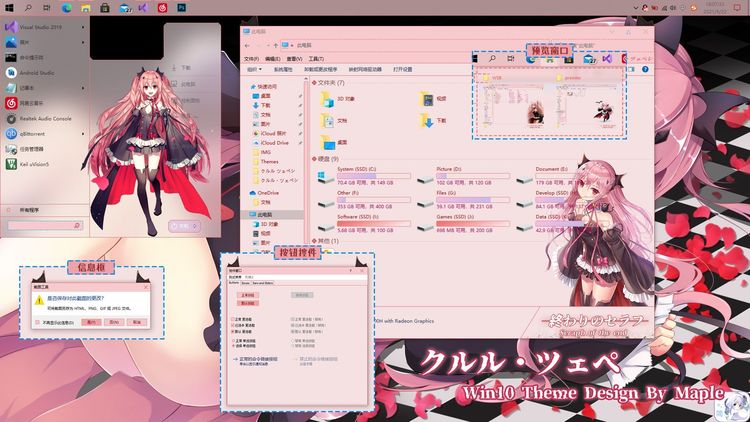Open 任务管理器 from the start menu list

pyautogui.click(x=45, y=149)
